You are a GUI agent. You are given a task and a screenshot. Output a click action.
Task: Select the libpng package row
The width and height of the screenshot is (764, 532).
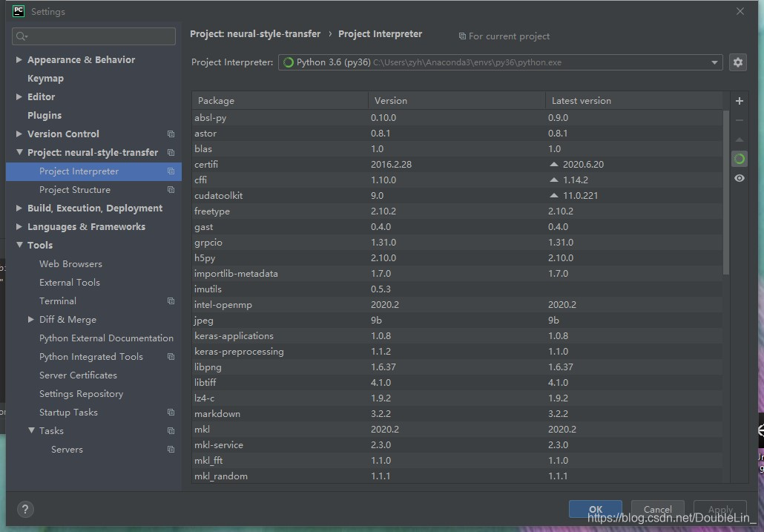458,367
